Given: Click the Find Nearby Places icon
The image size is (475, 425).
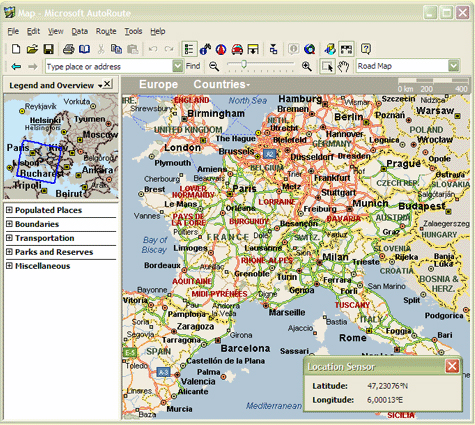Looking at the screenshot, I should (x=205, y=49).
